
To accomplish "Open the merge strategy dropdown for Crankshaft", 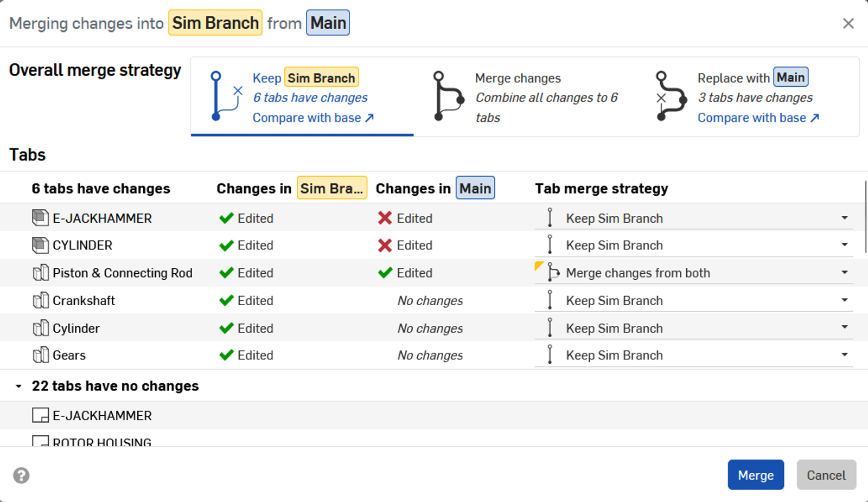I will pos(844,300).
